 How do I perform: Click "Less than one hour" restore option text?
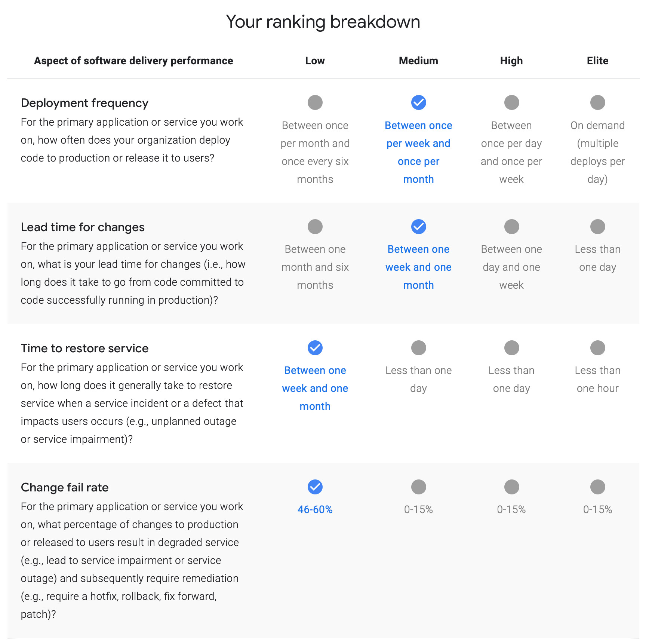click(x=597, y=379)
